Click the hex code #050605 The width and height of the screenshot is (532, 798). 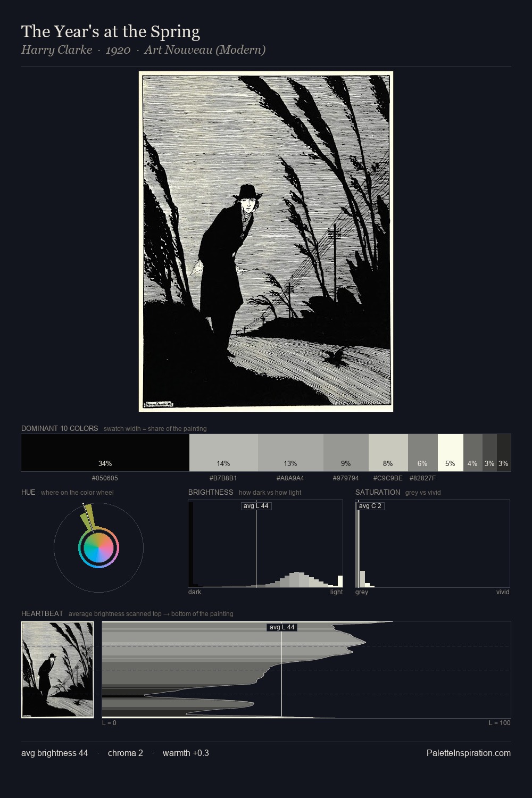[x=105, y=478]
